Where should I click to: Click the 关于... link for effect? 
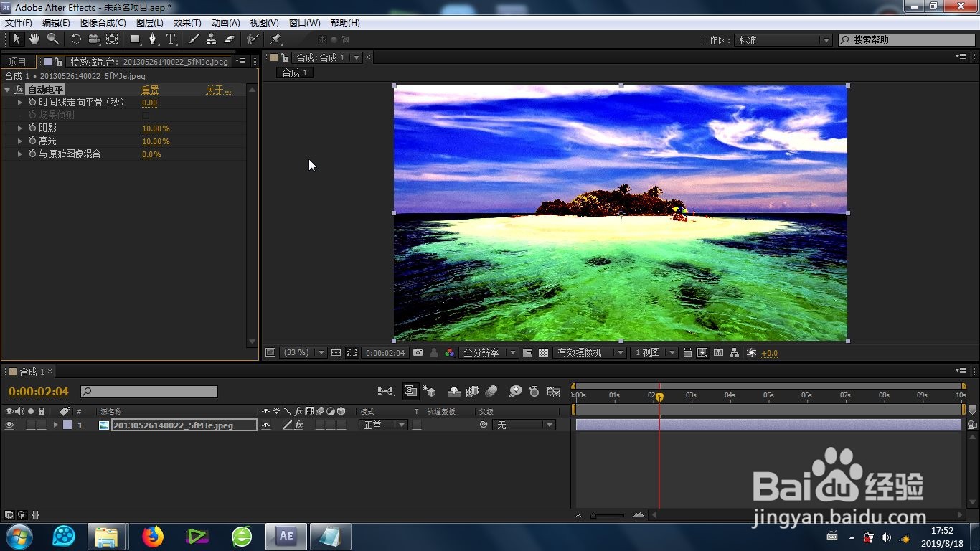(218, 90)
